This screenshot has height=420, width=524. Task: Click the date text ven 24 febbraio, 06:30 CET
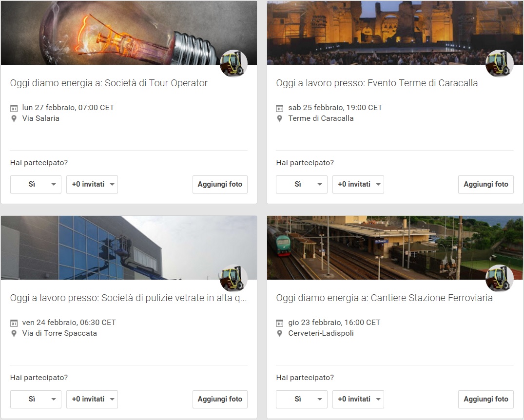pos(69,323)
